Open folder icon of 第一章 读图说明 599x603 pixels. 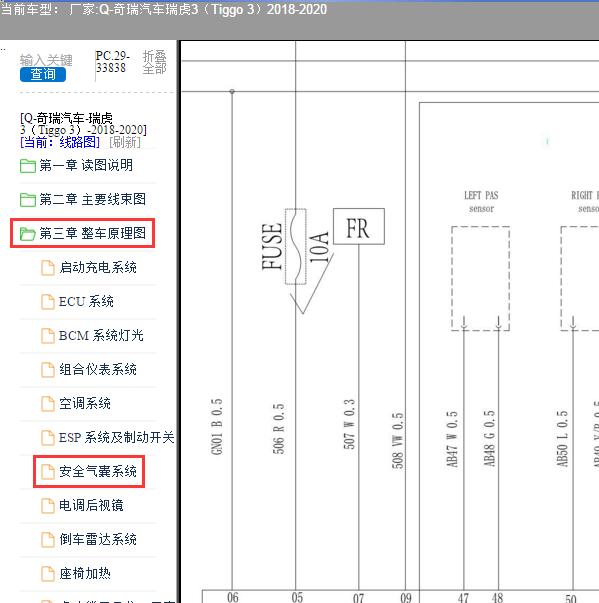click(x=28, y=166)
